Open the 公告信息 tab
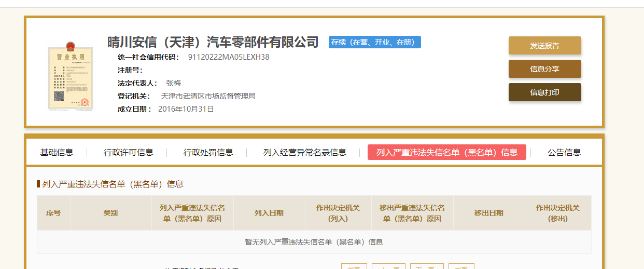644x269 pixels. pos(564,152)
